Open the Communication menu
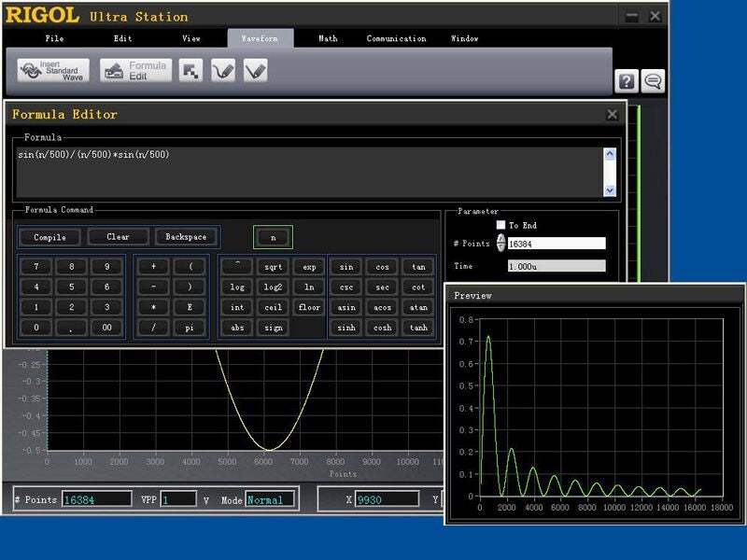 [x=395, y=38]
